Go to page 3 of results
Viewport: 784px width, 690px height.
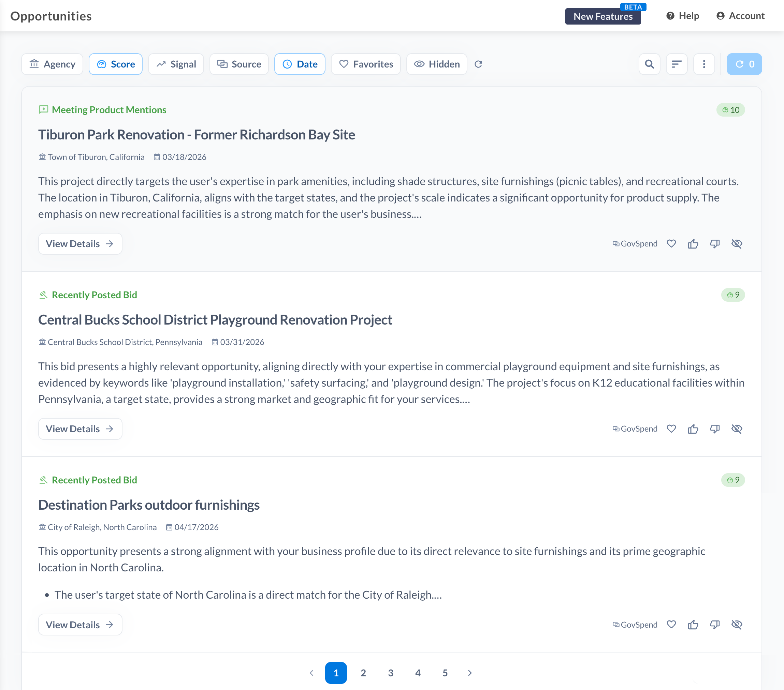coord(391,673)
